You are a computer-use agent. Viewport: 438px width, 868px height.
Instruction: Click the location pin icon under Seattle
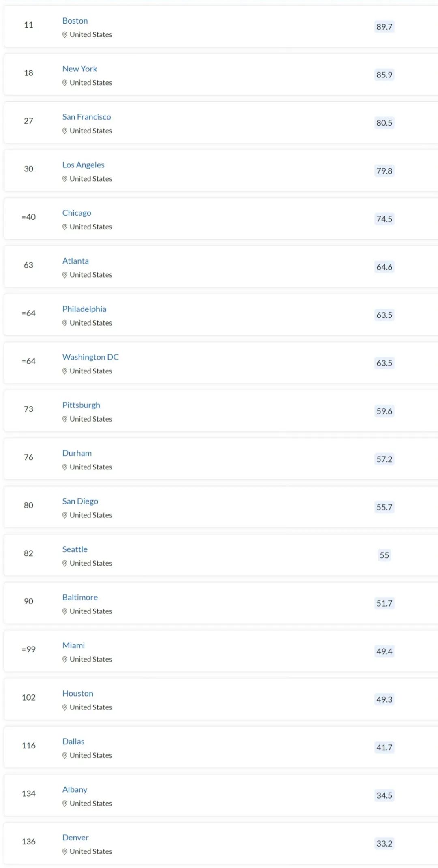click(64, 564)
